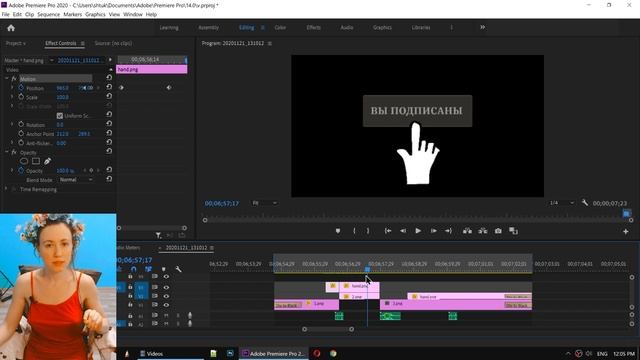Toggle Motion effect fx switch
Viewport: 640px width, 360px height.
[14, 79]
